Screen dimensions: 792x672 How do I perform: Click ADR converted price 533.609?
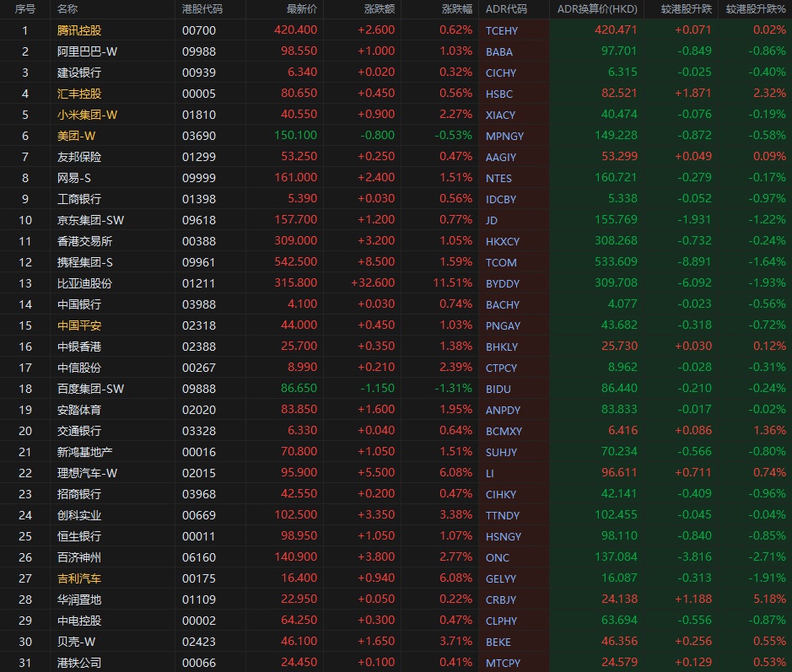(616, 261)
